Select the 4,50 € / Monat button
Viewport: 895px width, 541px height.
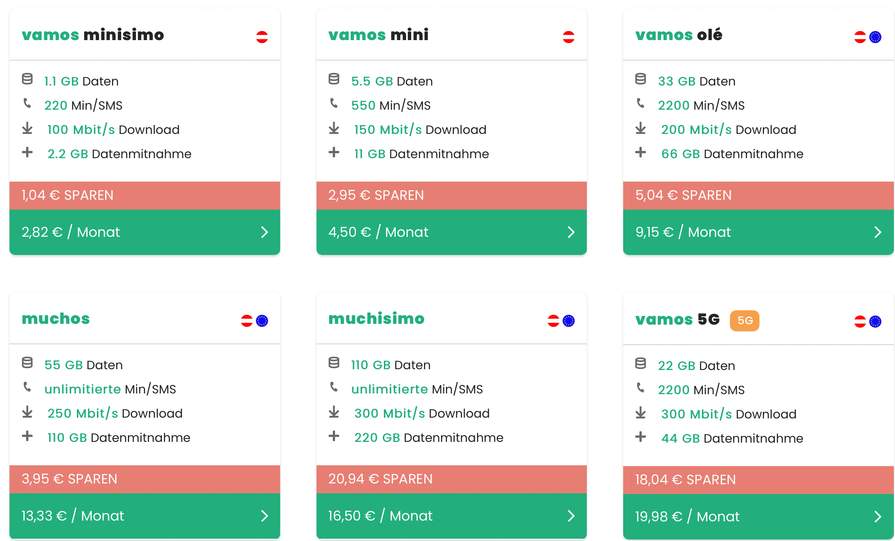pyautogui.click(x=451, y=232)
